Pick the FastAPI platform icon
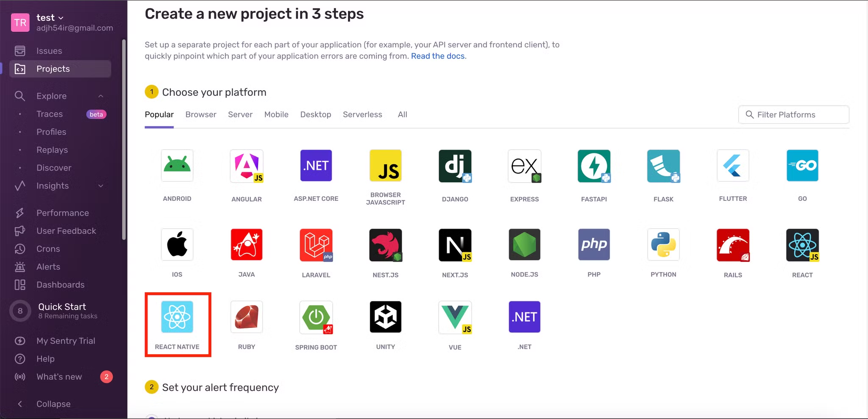Viewport: 868px width, 419px height. (x=594, y=166)
